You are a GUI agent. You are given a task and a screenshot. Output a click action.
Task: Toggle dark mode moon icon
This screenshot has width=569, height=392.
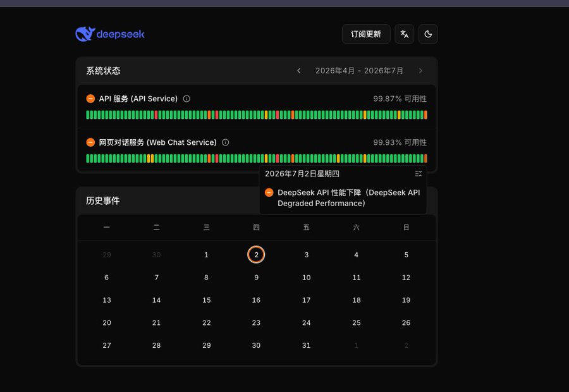[428, 34]
